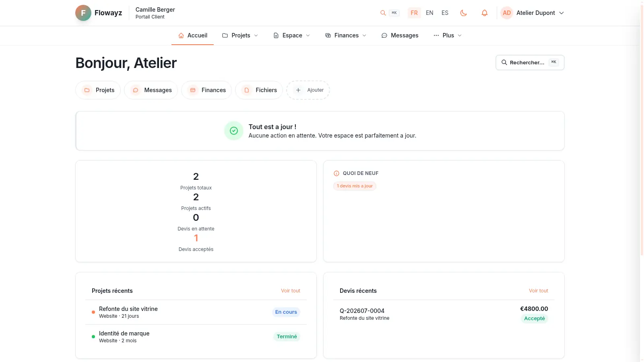Go to the Accueil tab
The height and width of the screenshot is (362, 644).
193,35
